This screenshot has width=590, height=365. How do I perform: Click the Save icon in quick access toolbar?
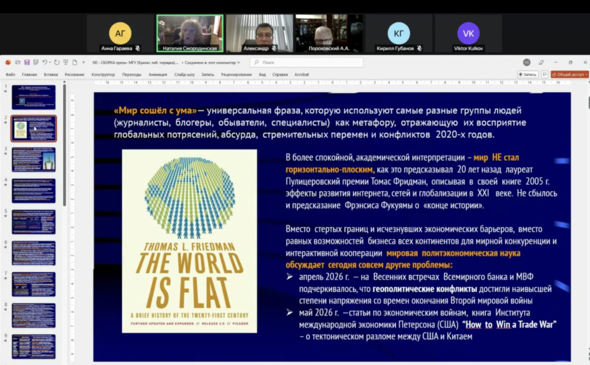pos(27,62)
